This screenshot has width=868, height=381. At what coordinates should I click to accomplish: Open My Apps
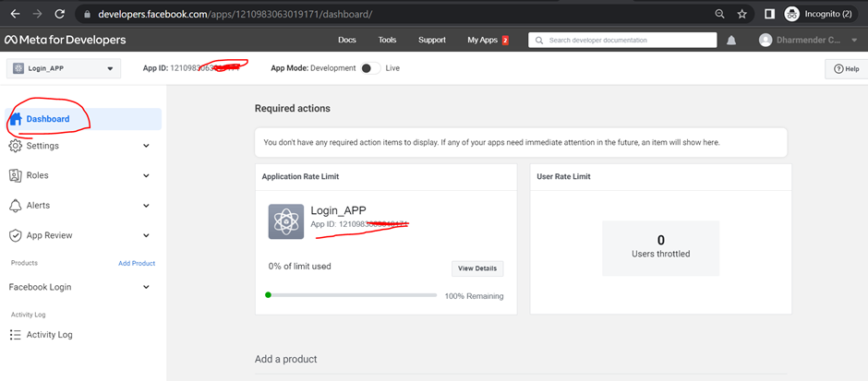(x=483, y=40)
